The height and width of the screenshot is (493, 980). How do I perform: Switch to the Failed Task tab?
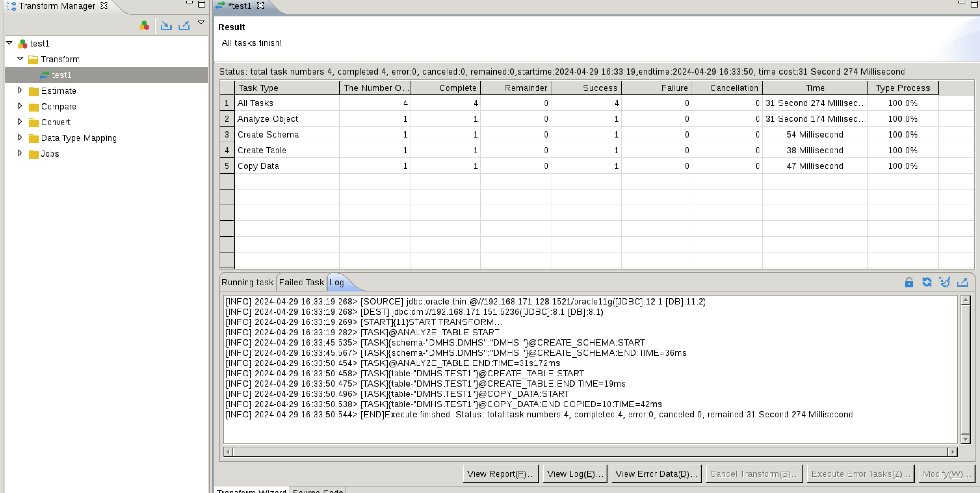tap(301, 282)
